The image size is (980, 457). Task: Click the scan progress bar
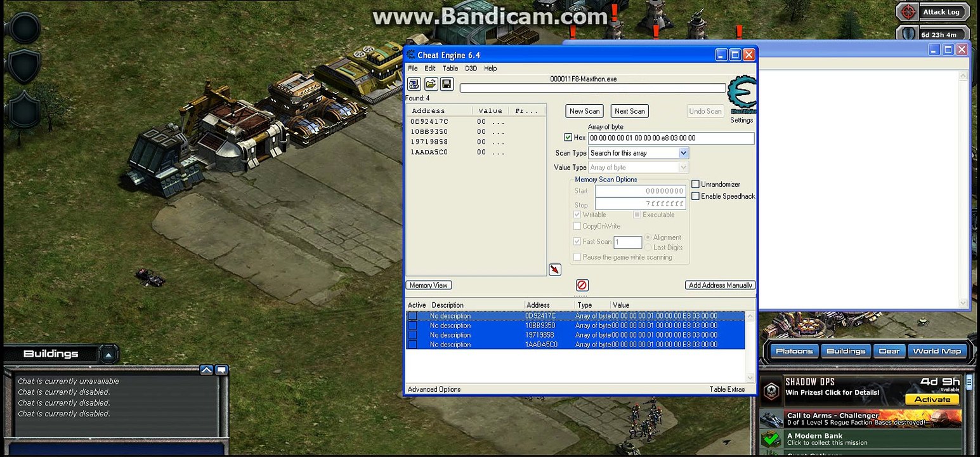pyautogui.click(x=592, y=88)
